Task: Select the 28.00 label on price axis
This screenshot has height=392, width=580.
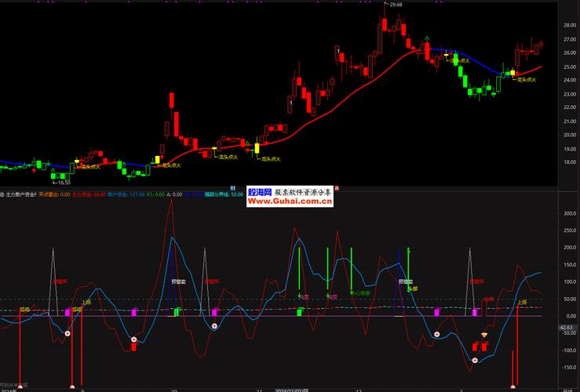Action: 570,26
